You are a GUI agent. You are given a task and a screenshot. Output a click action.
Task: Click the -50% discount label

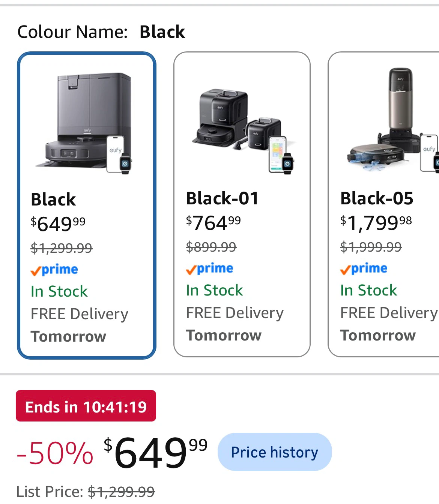pyautogui.click(x=55, y=453)
